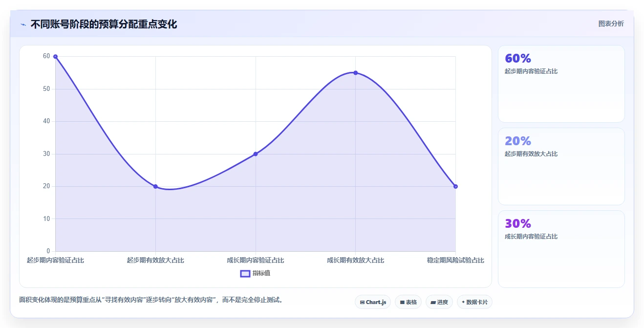Click the icon in the Chart.js tag
The width and height of the screenshot is (644, 328).
(362, 303)
